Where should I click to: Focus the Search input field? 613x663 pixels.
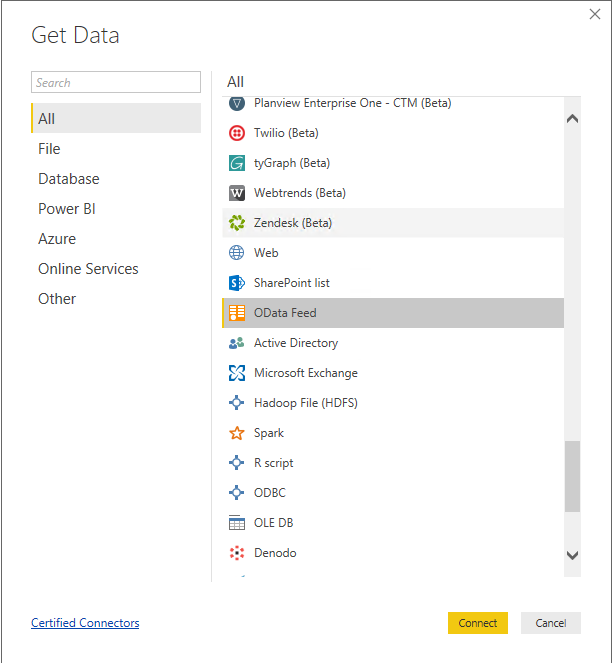pos(116,83)
